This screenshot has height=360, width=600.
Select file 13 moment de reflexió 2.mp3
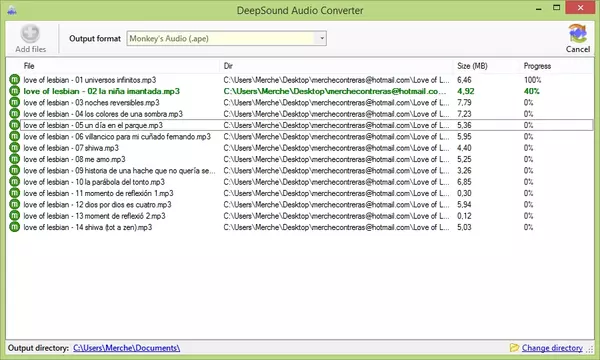pos(95,216)
